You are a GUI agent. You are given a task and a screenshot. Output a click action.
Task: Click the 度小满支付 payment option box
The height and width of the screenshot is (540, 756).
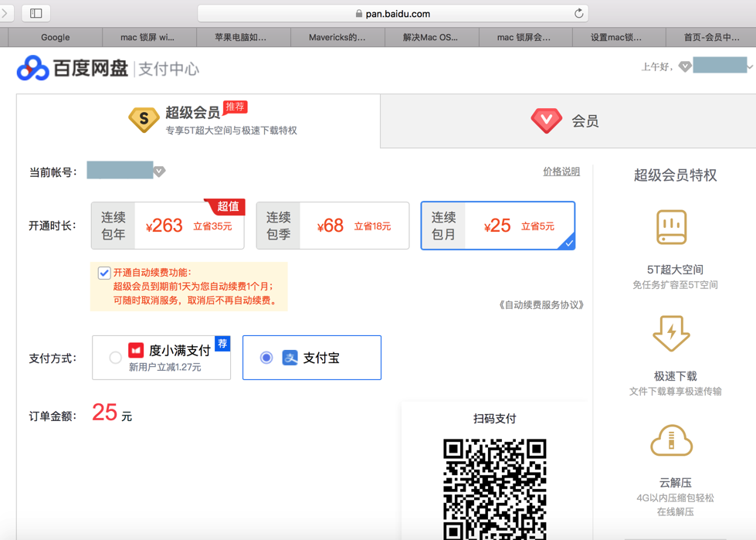click(161, 358)
